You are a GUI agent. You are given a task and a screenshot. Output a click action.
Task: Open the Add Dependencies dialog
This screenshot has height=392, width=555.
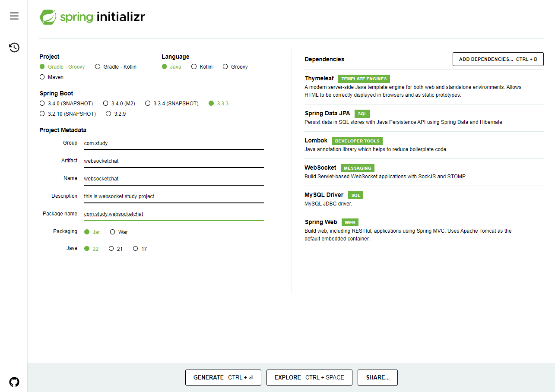[x=498, y=59]
